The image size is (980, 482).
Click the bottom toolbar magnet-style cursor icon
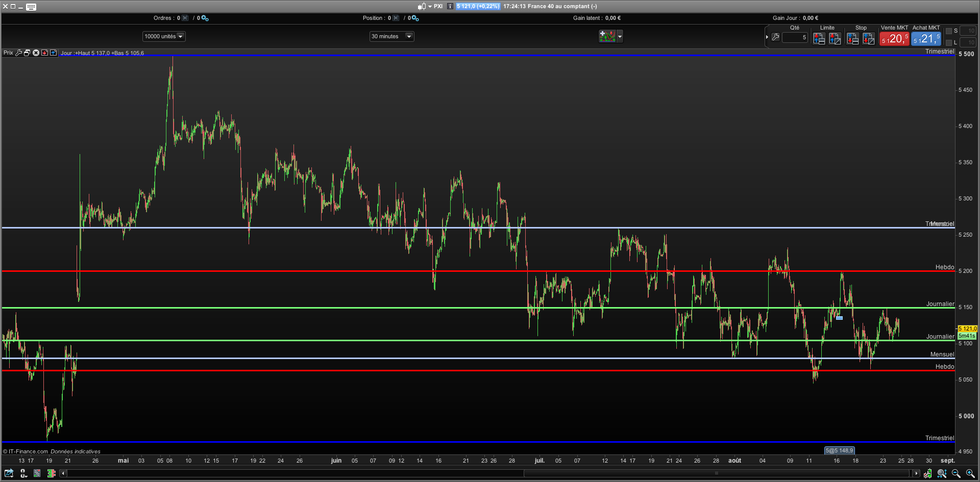(23, 473)
